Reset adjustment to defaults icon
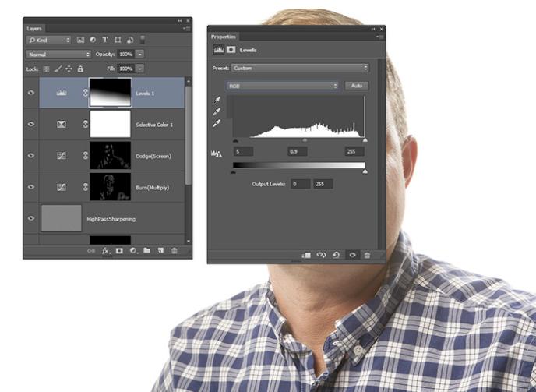536x392 pixels. (x=336, y=255)
